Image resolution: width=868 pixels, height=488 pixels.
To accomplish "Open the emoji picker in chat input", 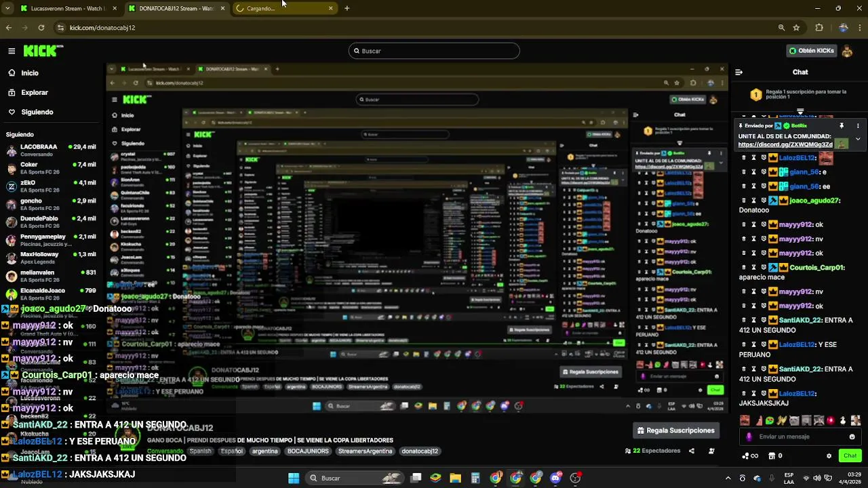I will pyautogui.click(x=852, y=436).
